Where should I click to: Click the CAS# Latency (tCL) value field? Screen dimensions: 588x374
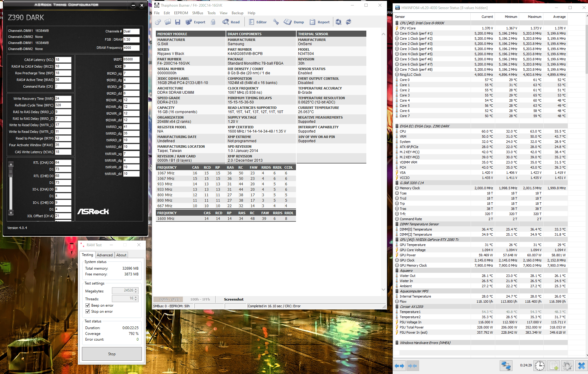(x=63, y=60)
